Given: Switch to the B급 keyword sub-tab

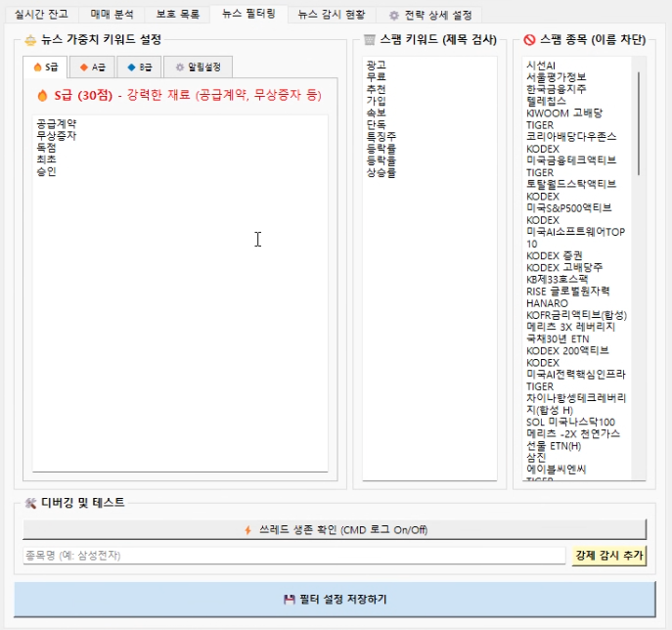Looking at the screenshot, I should click(x=139, y=67).
